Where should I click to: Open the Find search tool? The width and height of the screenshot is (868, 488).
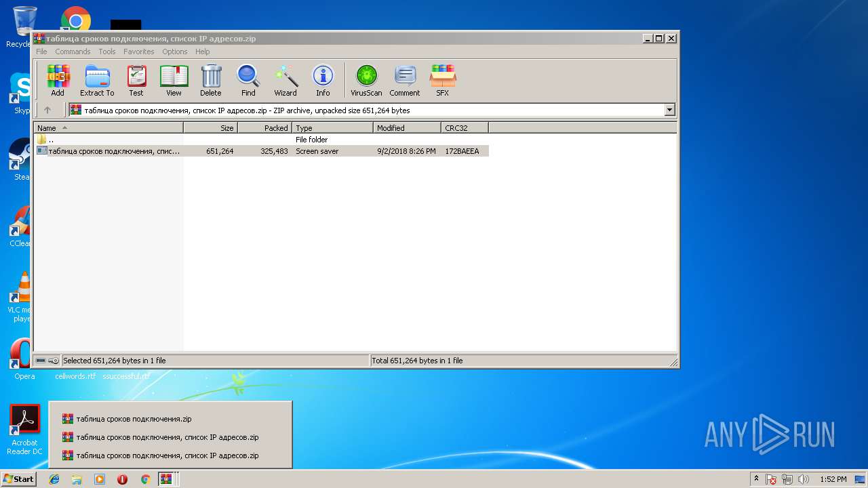pyautogui.click(x=248, y=81)
